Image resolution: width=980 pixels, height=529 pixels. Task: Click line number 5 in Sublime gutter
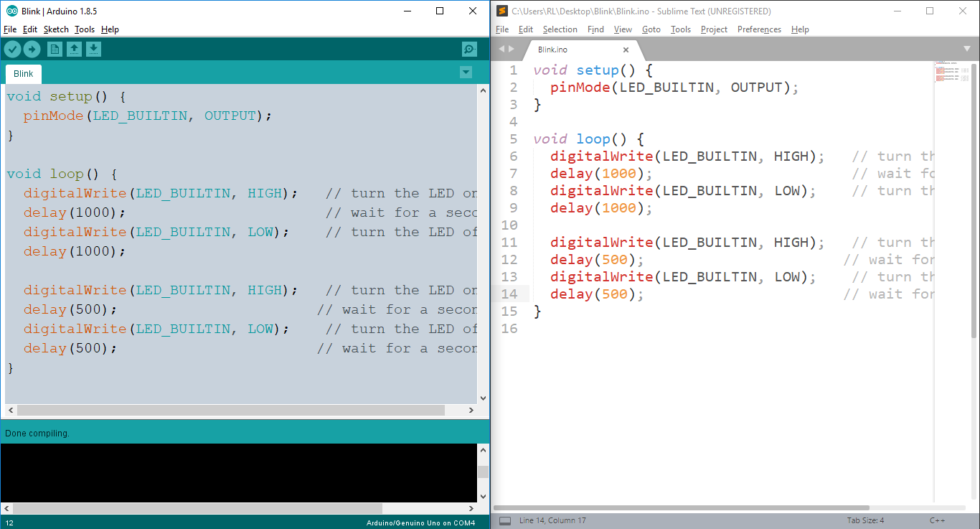pyautogui.click(x=513, y=139)
